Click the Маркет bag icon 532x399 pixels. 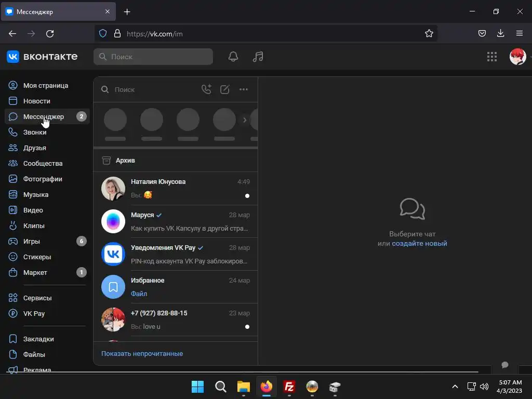[13, 272]
